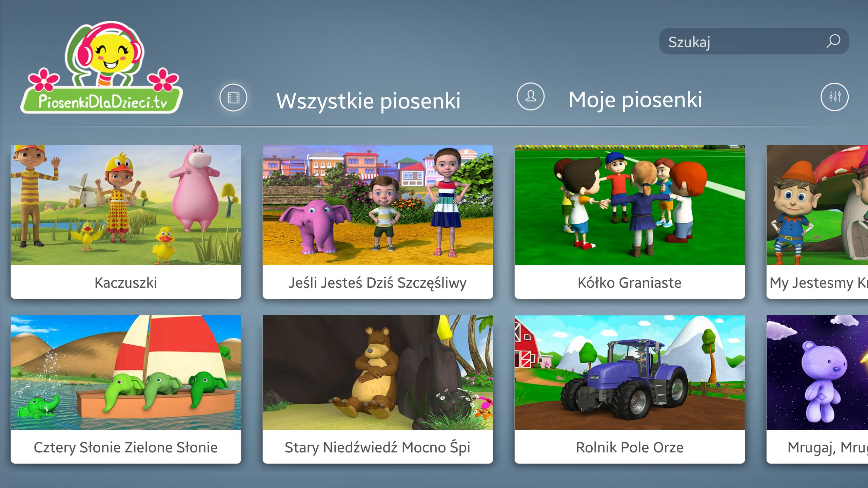Open the My Jestesmy song card
This screenshot has height=488, width=868.
[817, 222]
